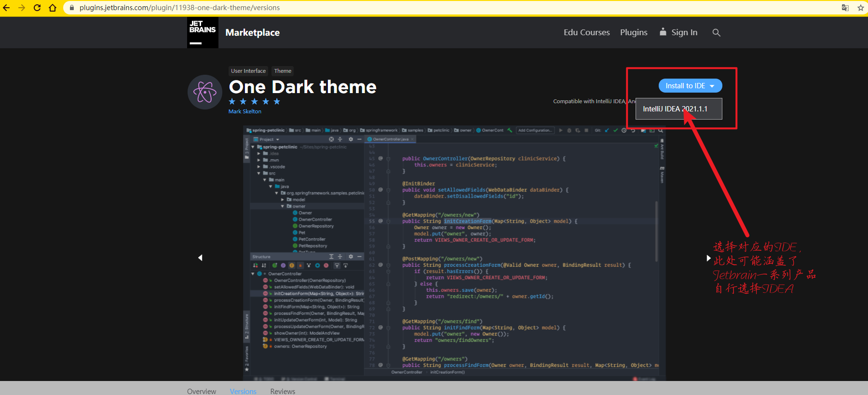Click the User Interface tag
The image size is (868, 395).
[248, 71]
